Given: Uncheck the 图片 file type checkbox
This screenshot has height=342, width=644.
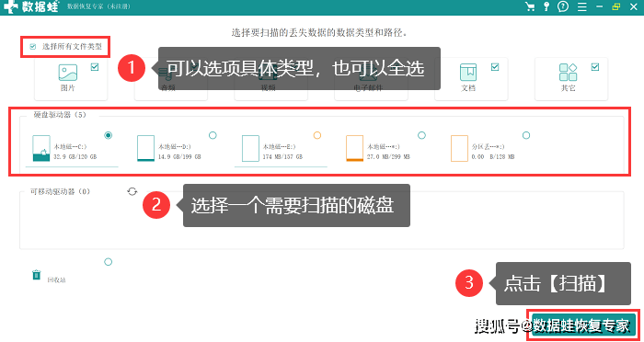Looking at the screenshot, I should [x=95, y=66].
